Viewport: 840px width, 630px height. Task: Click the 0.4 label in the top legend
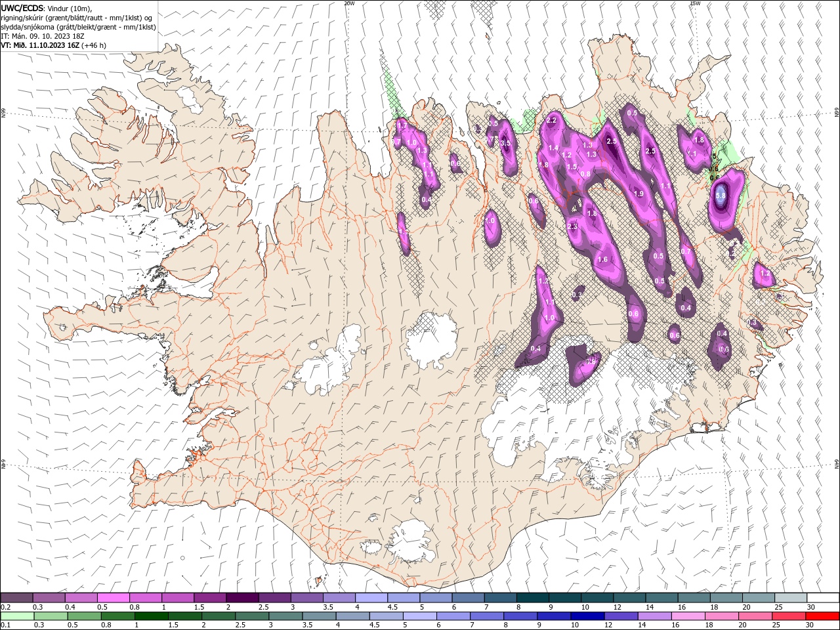(70, 607)
